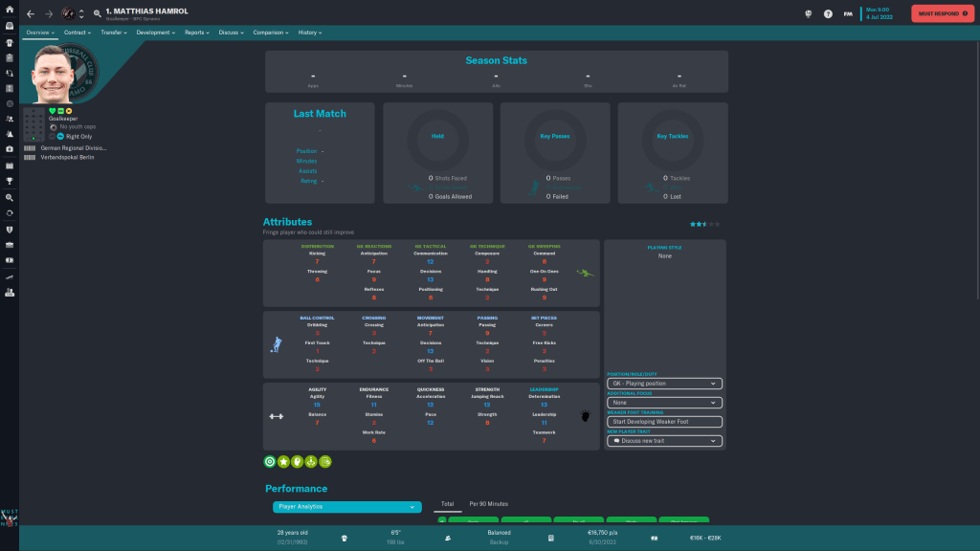980x551 pixels.
Task: Open the Contract menu
Action: [x=77, y=33]
